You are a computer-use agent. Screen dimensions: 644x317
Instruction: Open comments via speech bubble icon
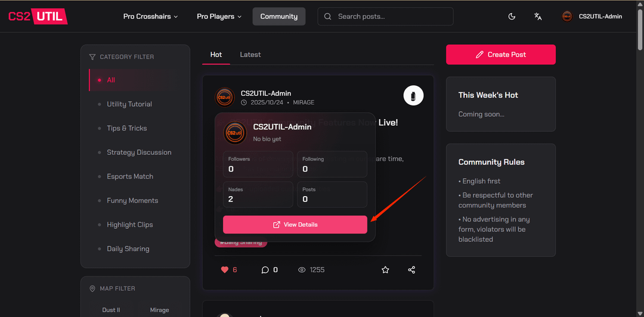[265, 270]
